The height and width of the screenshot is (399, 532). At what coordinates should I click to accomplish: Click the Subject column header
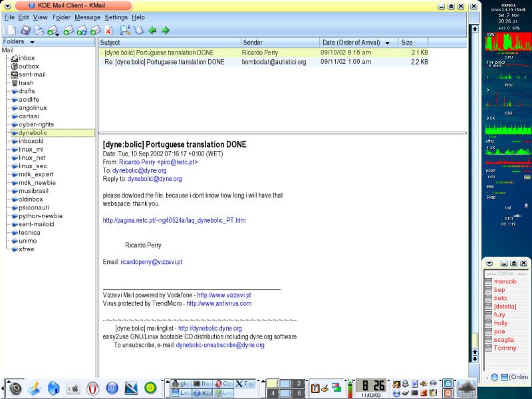170,43
